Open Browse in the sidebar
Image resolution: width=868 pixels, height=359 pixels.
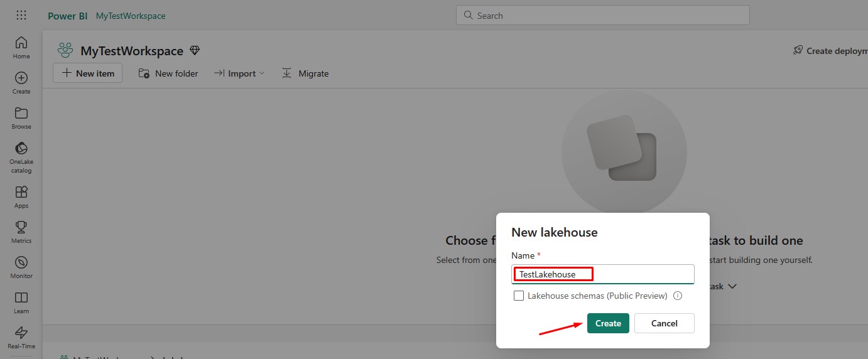tap(21, 118)
